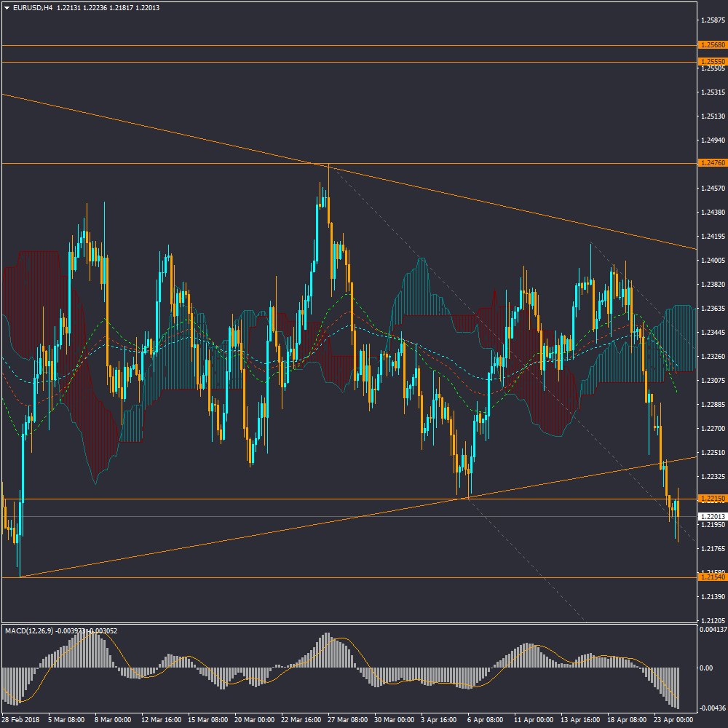
Task: Click the 1.22150 horizontal level label
Action: pos(711,499)
